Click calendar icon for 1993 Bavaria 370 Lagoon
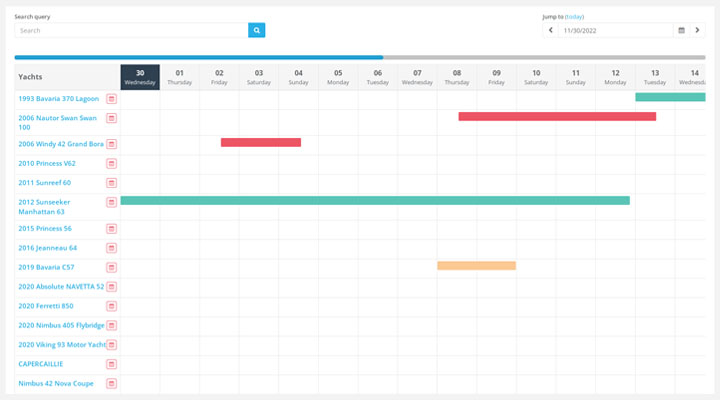The image size is (720, 400). [x=112, y=99]
